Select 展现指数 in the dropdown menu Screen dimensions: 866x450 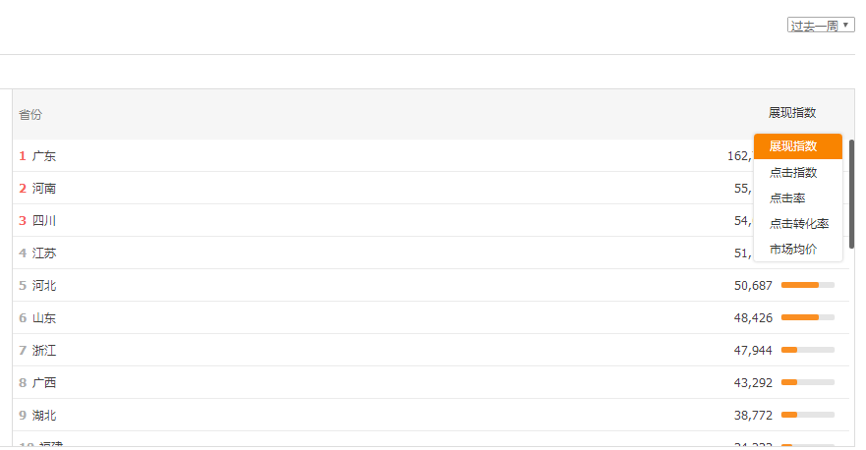[x=793, y=147]
